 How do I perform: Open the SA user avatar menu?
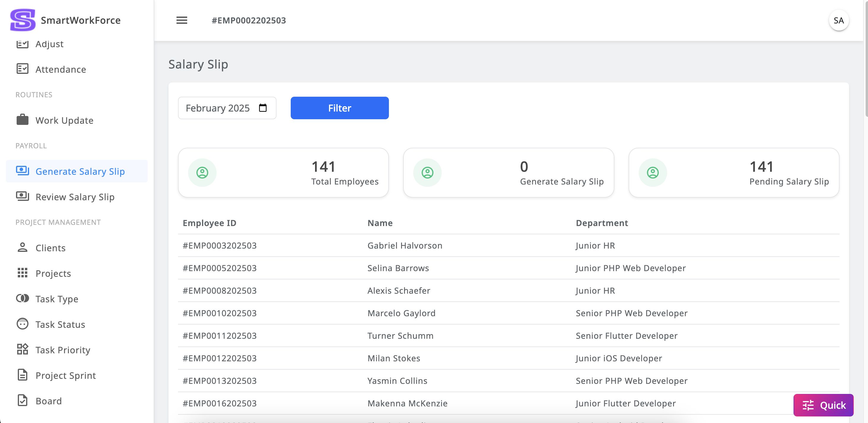838,20
